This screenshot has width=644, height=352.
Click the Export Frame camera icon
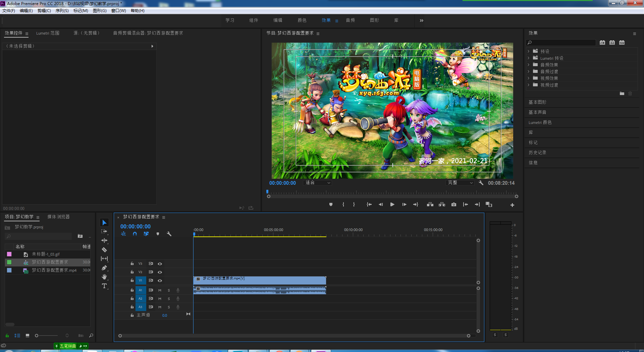click(453, 205)
